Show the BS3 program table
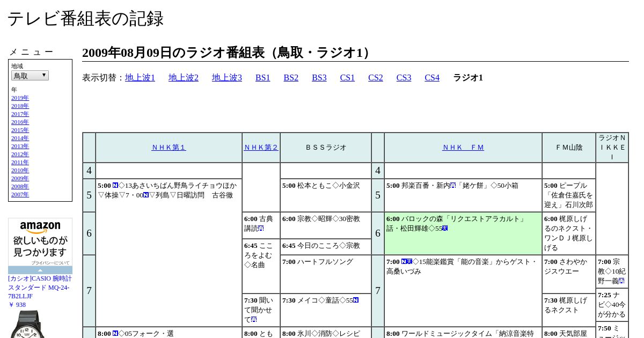This screenshot has width=644, height=338. coord(319,78)
